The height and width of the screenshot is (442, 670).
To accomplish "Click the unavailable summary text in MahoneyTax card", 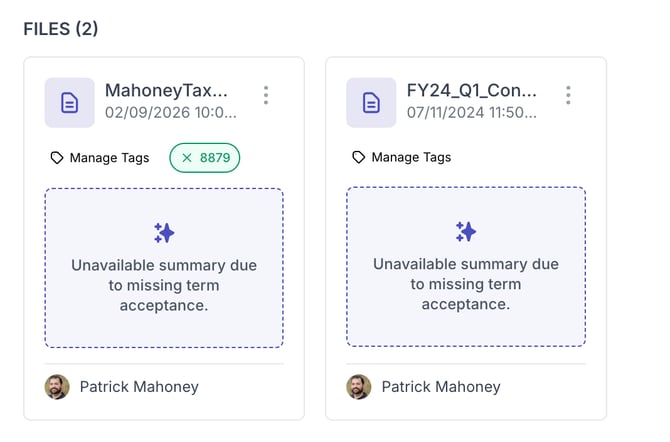I will pyautogui.click(x=164, y=285).
